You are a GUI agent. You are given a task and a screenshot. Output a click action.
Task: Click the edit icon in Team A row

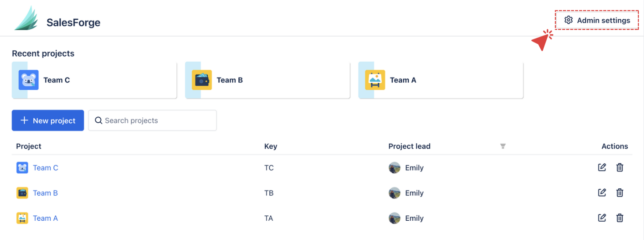coord(602,218)
